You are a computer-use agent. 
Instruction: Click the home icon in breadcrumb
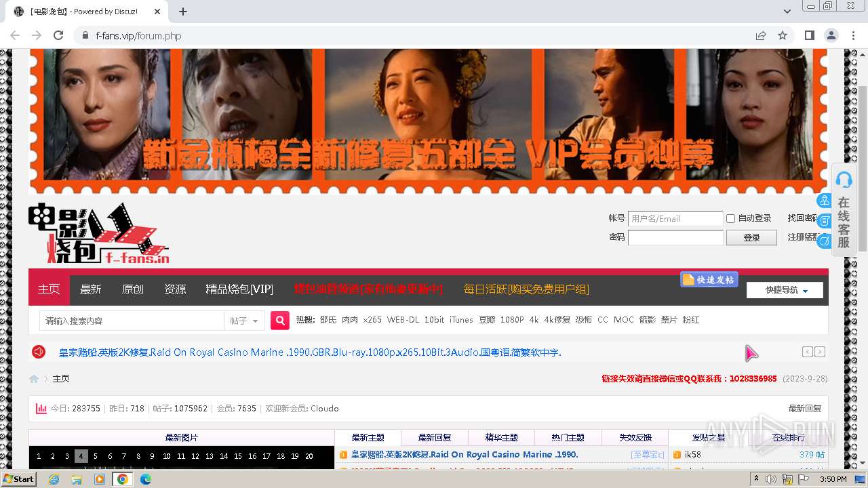34,379
